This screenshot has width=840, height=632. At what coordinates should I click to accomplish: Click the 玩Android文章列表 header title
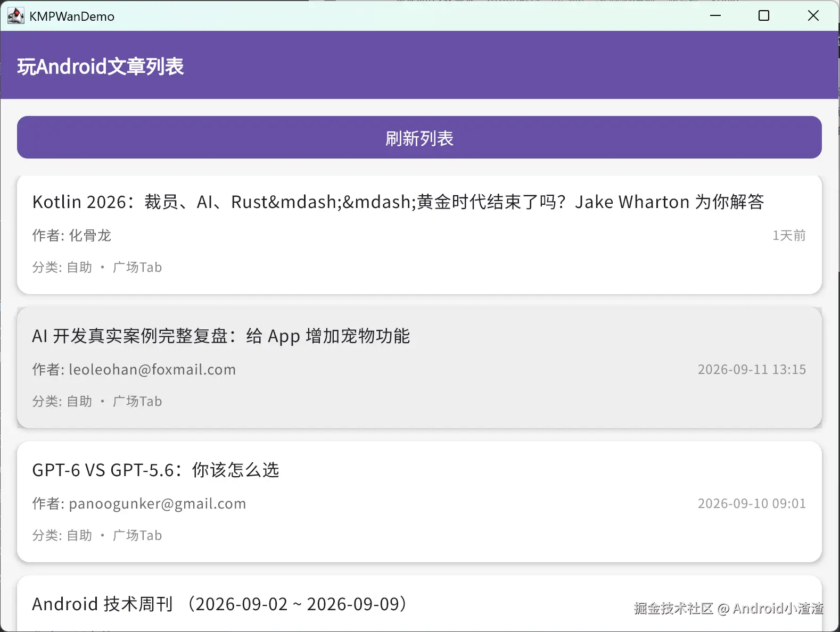(101, 66)
